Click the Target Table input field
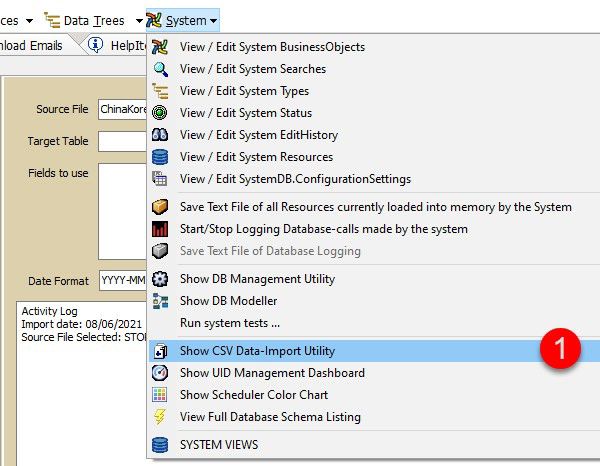The width and height of the screenshot is (600, 466). [122, 142]
